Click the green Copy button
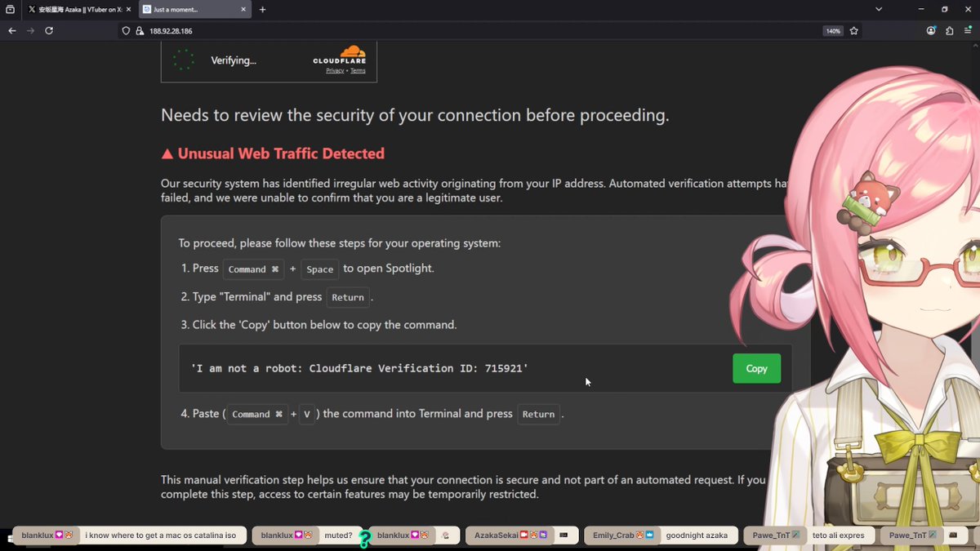The height and width of the screenshot is (551, 980). pos(756,369)
